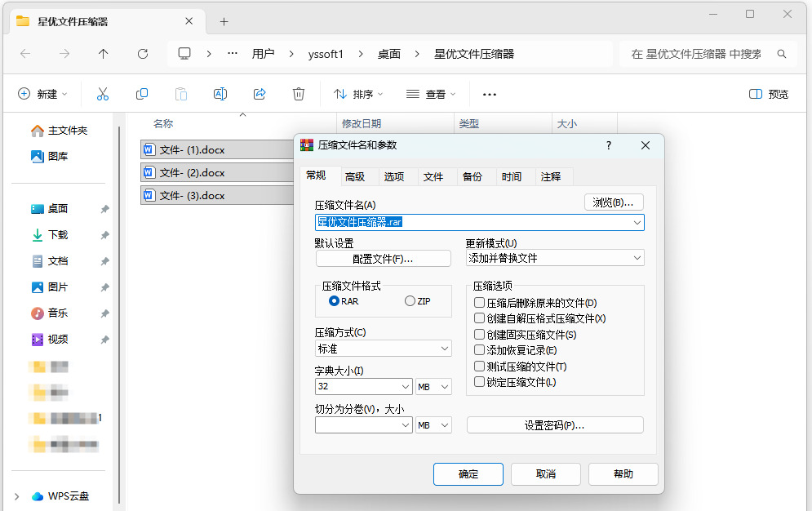812x511 pixels.
Task: Open 音乐 folder in the sidebar
Action: click(49, 313)
